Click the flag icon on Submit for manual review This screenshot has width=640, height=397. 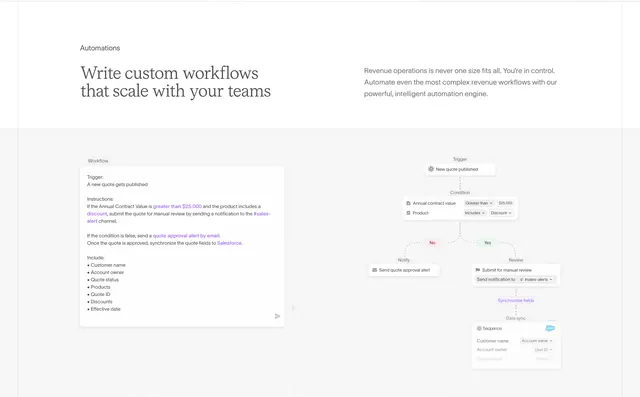478,270
